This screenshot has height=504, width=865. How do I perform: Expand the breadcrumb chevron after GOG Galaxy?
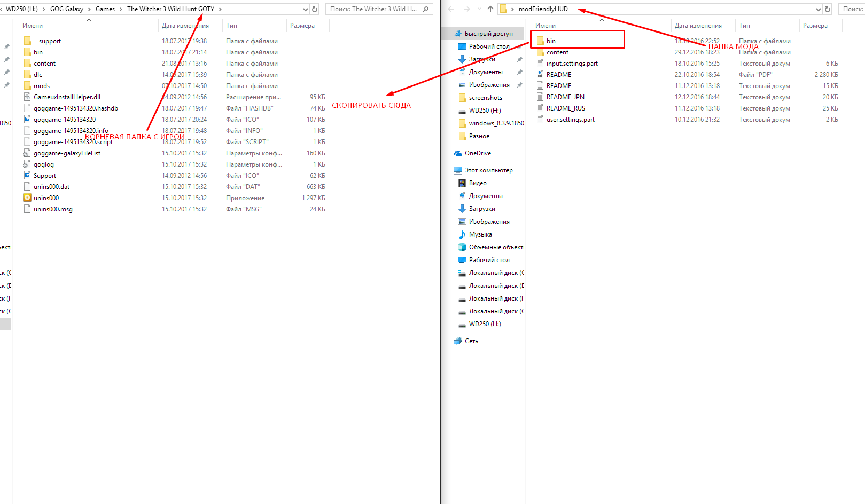click(x=89, y=9)
